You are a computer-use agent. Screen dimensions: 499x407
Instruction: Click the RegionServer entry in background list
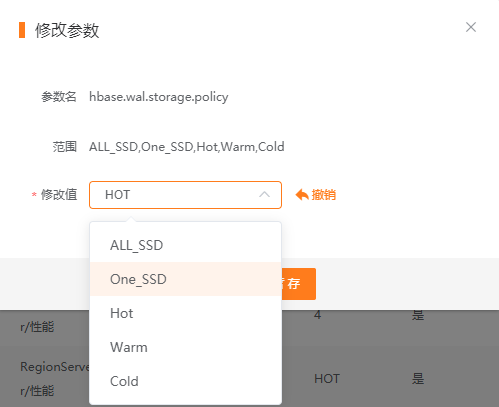click(55, 367)
